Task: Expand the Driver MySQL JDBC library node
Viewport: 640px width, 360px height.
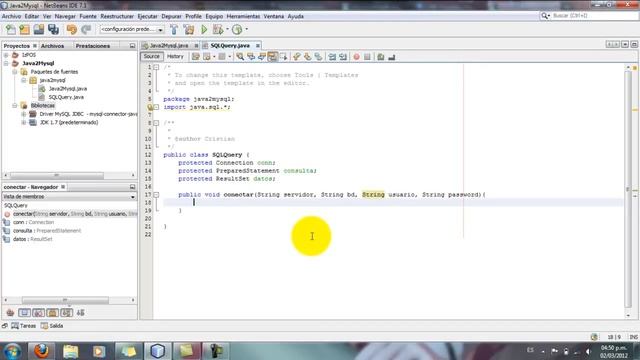Action: (x=24, y=114)
